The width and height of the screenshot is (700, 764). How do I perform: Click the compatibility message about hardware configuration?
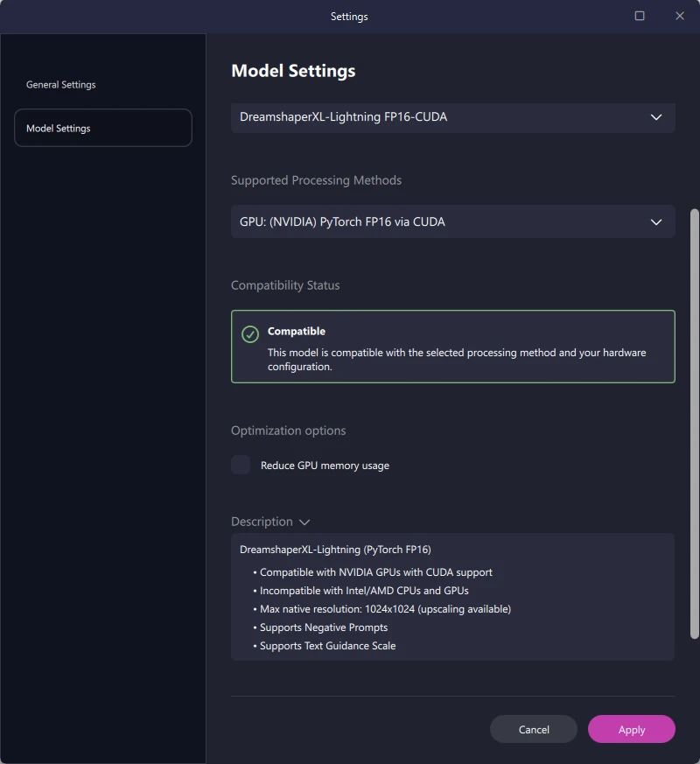click(x=457, y=360)
